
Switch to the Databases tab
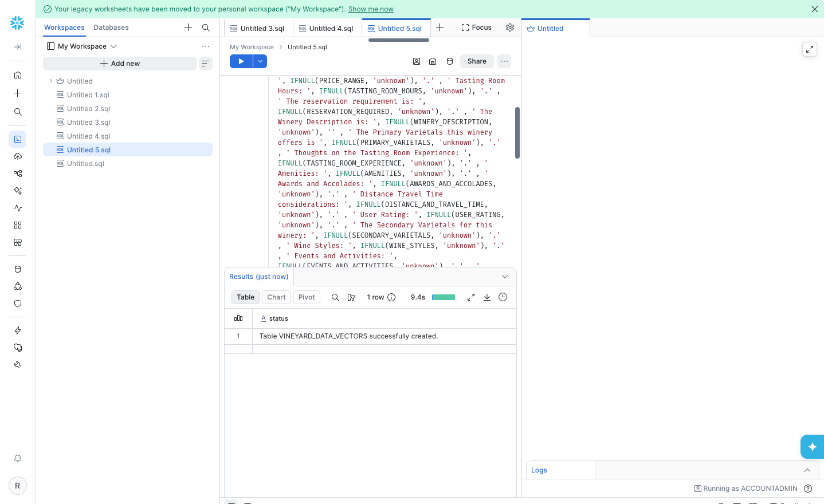tap(111, 27)
